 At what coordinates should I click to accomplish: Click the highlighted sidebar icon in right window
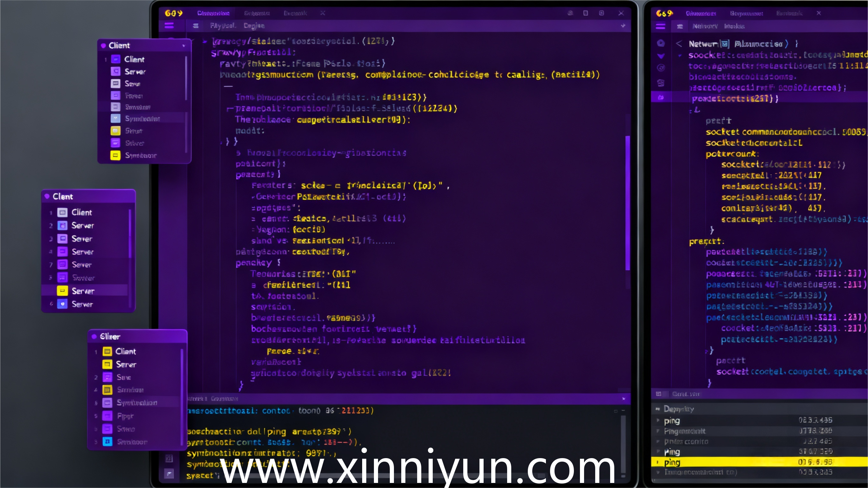pos(661,98)
